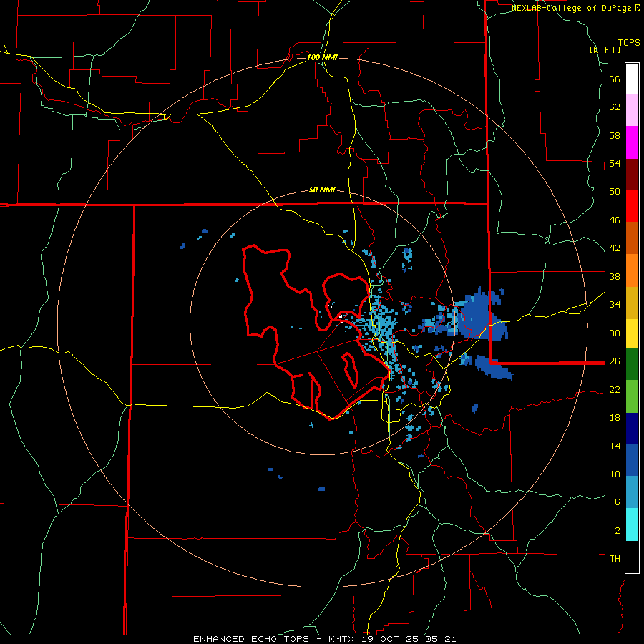Screen dimensions: 644x644
Task: Click the '19 OCT 25' date text
Action: [389, 639]
